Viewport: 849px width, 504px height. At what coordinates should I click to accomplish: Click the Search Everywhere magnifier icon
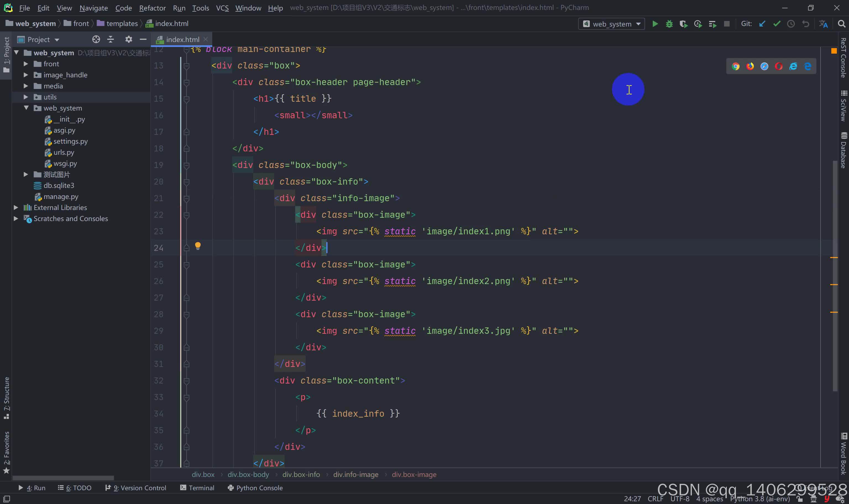coord(842,24)
